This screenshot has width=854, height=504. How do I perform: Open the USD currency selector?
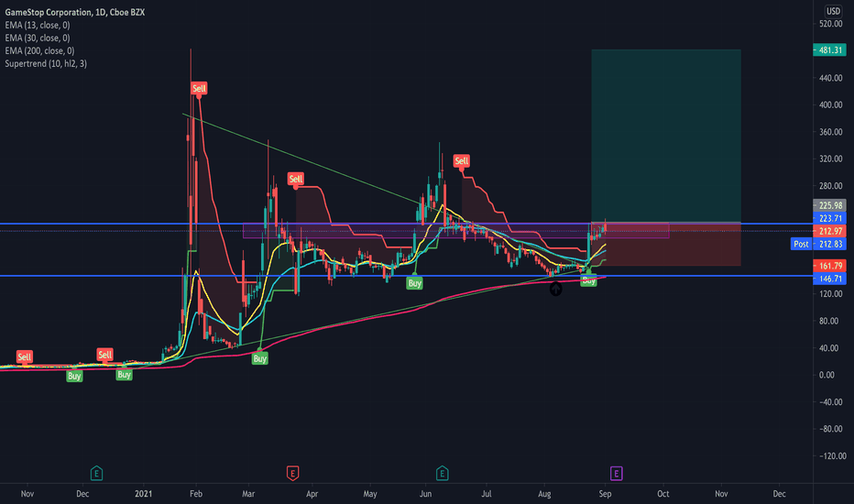[833, 11]
